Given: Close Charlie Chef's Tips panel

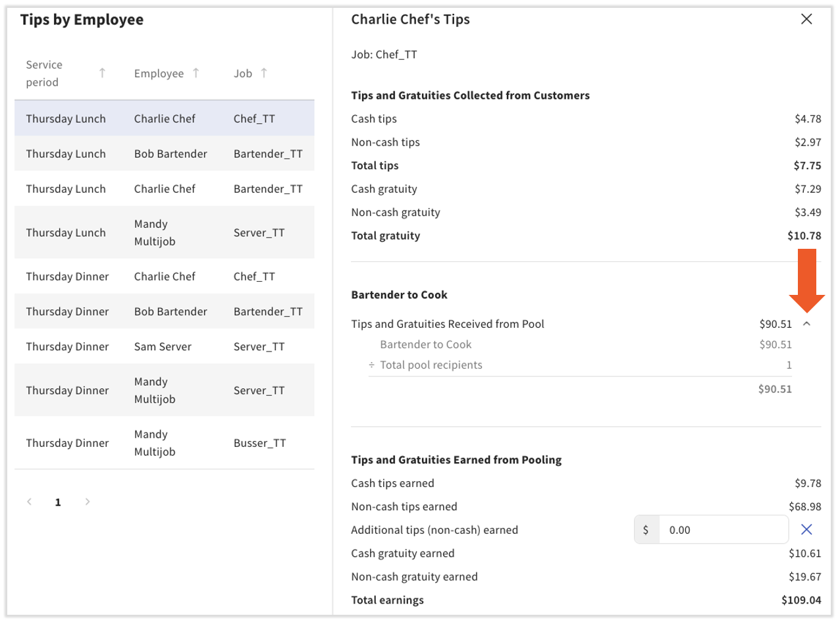Looking at the screenshot, I should (806, 19).
